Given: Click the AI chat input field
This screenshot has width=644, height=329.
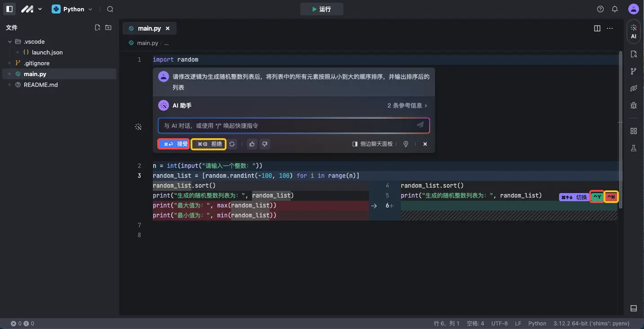Looking at the screenshot, I should (x=287, y=126).
